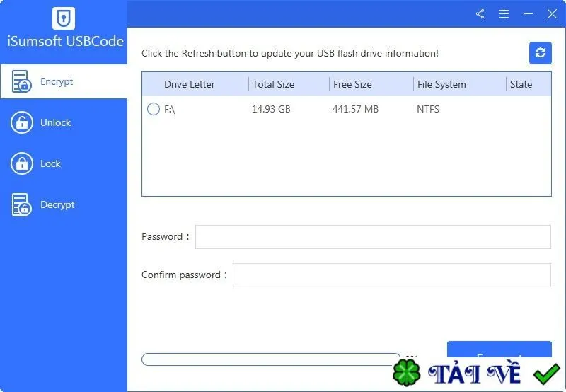Click the File System column header
The image size is (566, 392).
pos(441,84)
